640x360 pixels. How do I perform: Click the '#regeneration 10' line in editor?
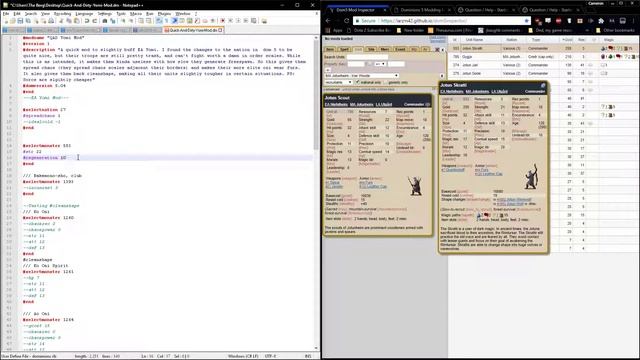44,158
